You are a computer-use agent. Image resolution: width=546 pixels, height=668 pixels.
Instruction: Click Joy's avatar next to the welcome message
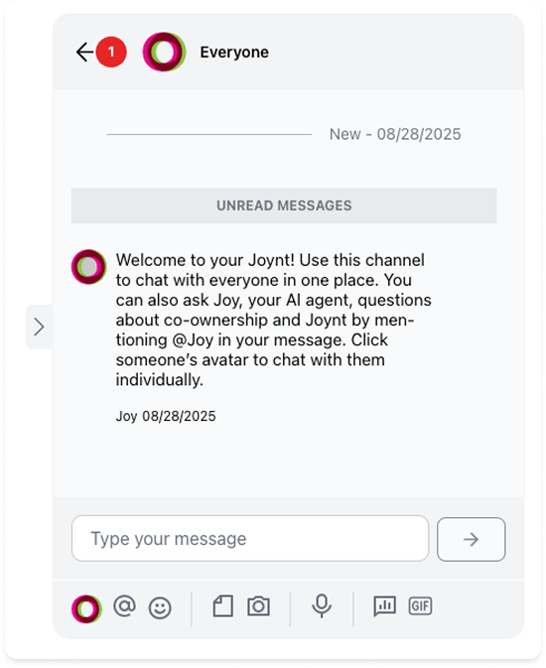click(89, 267)
